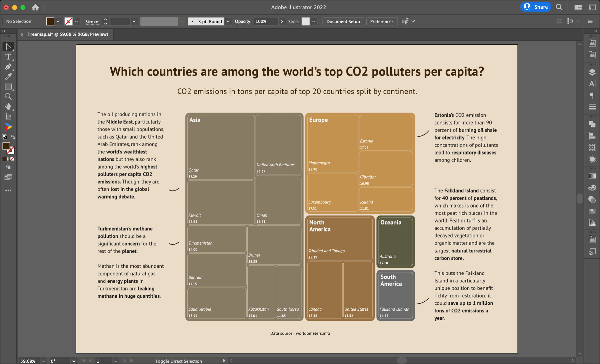
Task: Select the Pen tool
Action: pos(8,67)
